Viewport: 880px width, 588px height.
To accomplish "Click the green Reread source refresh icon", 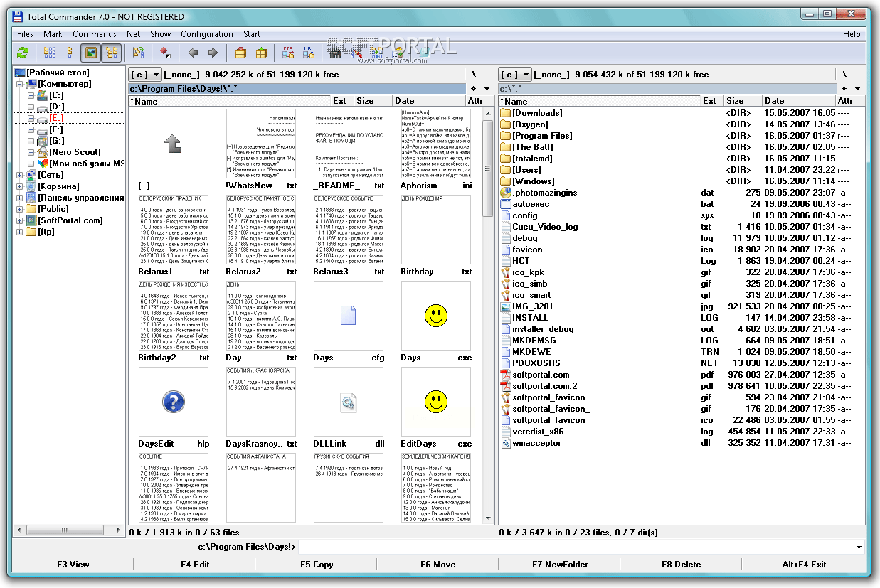I will [23, 53].
